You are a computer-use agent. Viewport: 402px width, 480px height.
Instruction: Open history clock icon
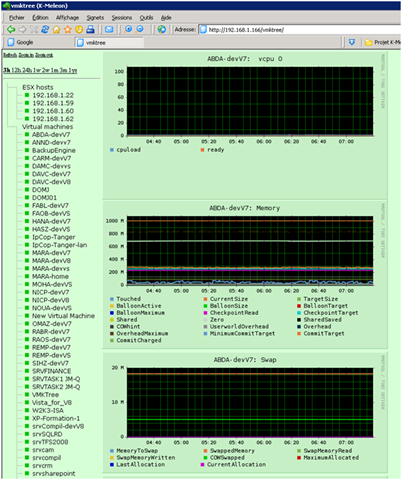click(x=79, y=30)
